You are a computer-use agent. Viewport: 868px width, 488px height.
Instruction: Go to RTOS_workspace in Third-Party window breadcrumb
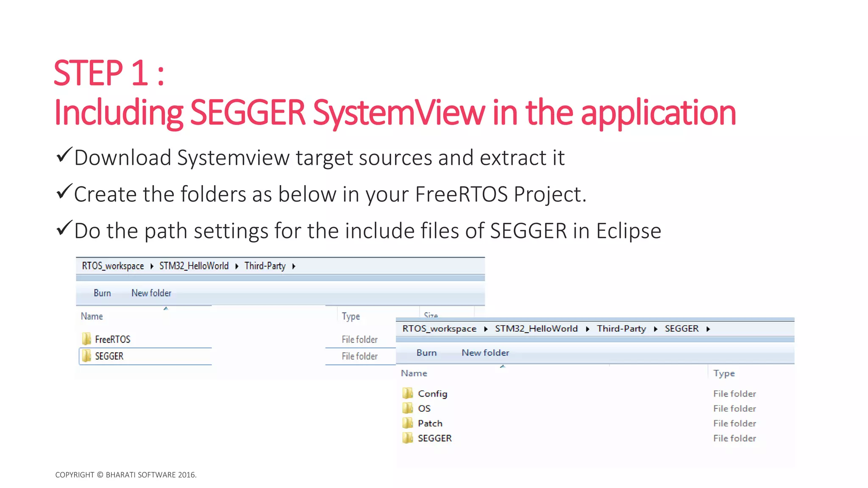coord(113,266)
